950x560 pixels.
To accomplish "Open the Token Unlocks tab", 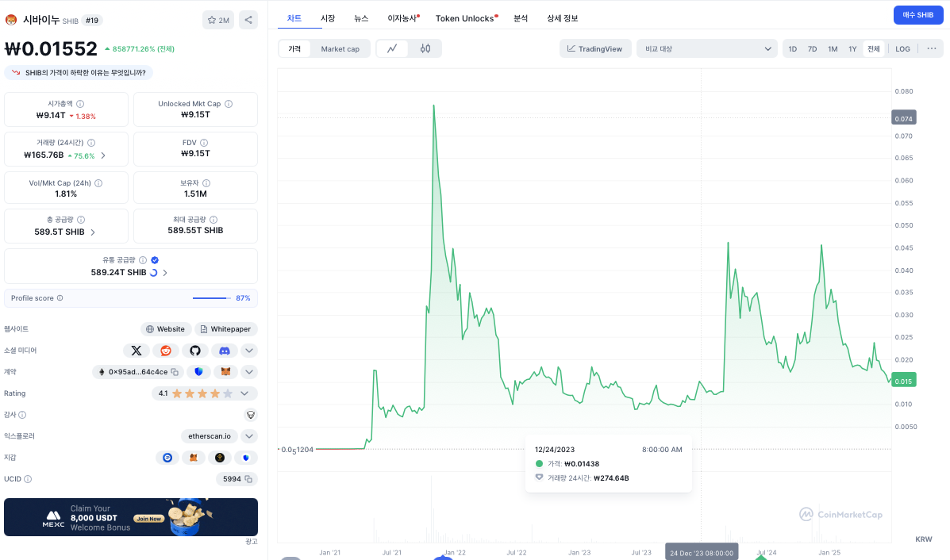I will coord(467,18).
